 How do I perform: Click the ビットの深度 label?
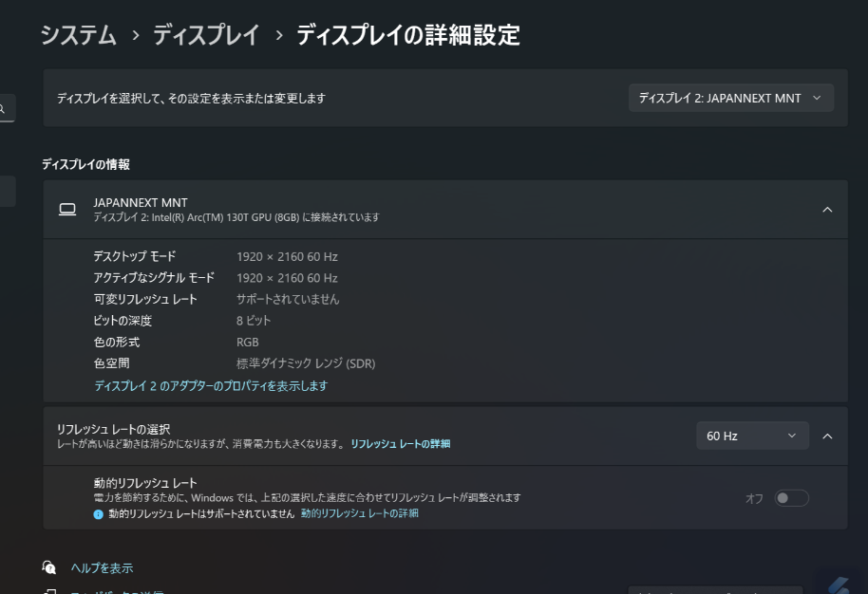[123, 321]
